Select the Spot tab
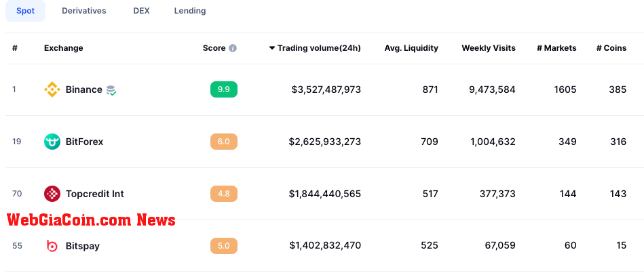Image resolution: width=644 pixels, height=273 pixels. tap(26, 11)
